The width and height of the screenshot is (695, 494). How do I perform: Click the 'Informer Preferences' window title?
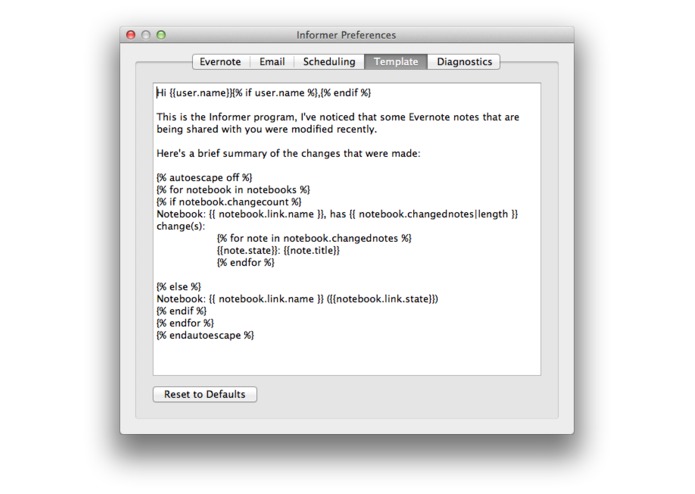pyautogui.click(x=346, y=35)
